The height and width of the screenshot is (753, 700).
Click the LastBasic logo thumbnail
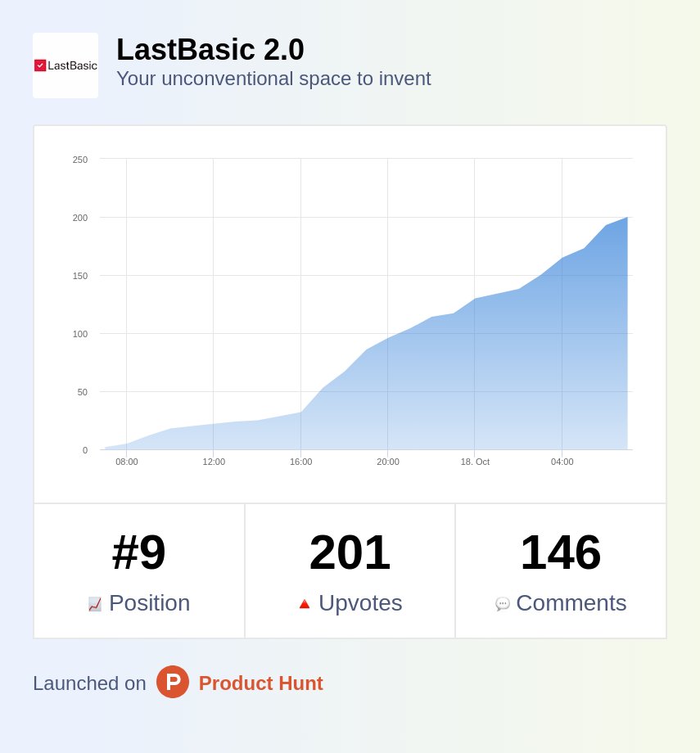coord(65,65)
